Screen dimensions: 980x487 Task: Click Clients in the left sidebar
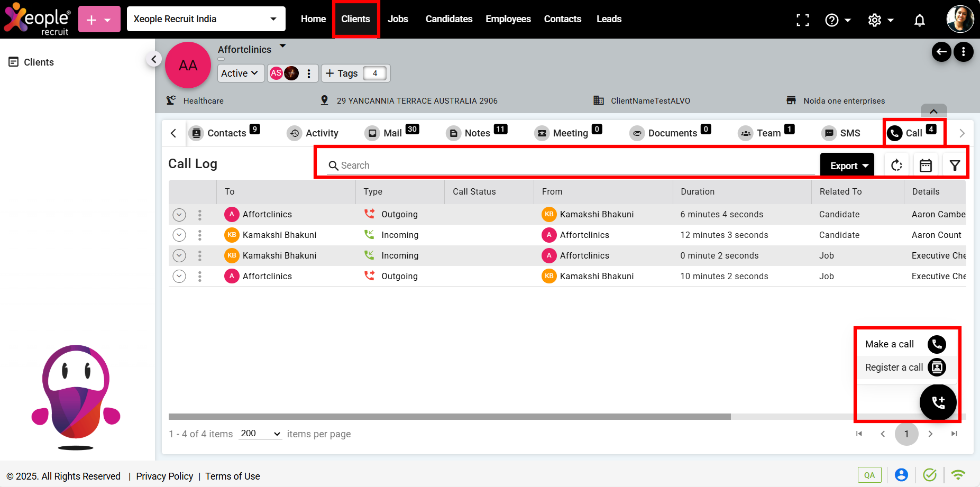pos(31,62)
